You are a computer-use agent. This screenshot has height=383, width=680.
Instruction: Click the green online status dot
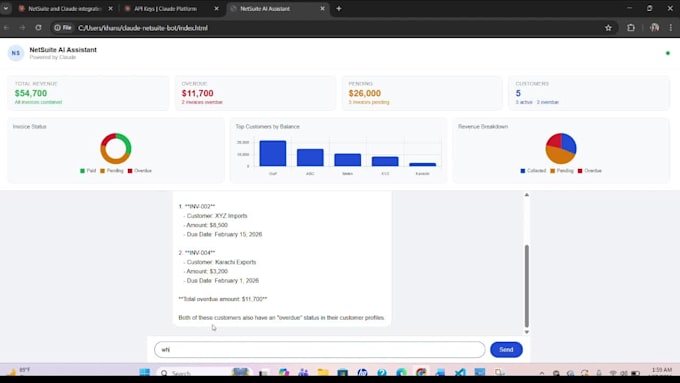click(x=667, y=53)
